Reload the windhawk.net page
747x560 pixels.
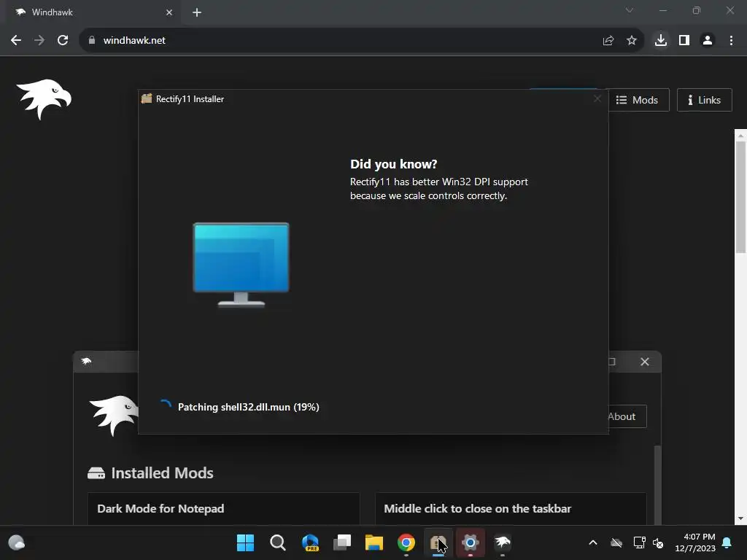(63, 41)
